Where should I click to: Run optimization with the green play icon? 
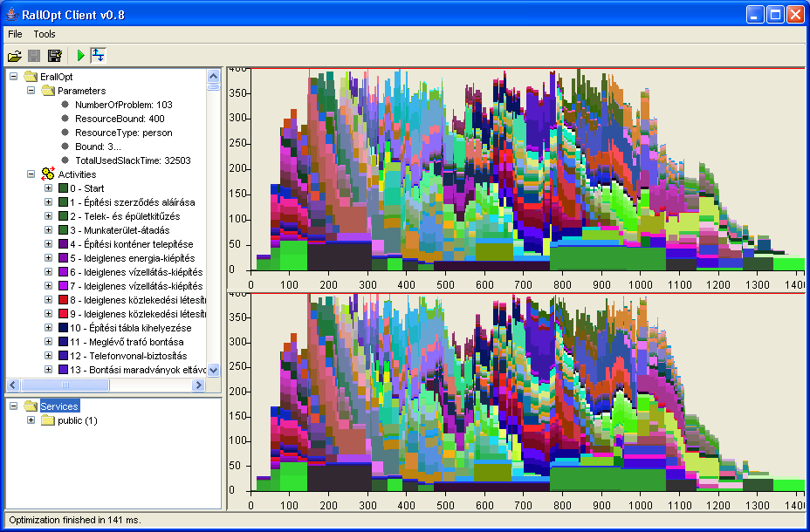pyautogui.click(x=80, y=55)
